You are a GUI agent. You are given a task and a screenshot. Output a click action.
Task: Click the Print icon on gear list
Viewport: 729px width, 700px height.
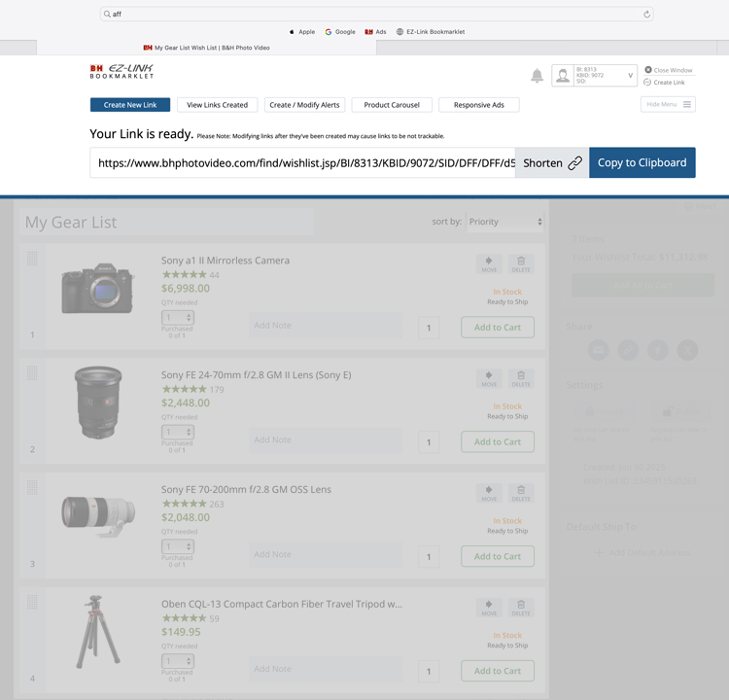pyautogui.click(x=688, y=206)
